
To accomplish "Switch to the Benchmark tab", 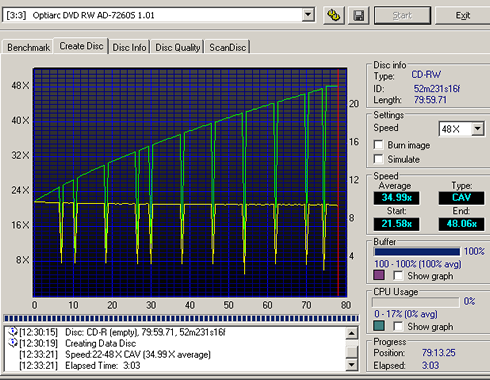I will pyautogui.click(x=28, y=47).
